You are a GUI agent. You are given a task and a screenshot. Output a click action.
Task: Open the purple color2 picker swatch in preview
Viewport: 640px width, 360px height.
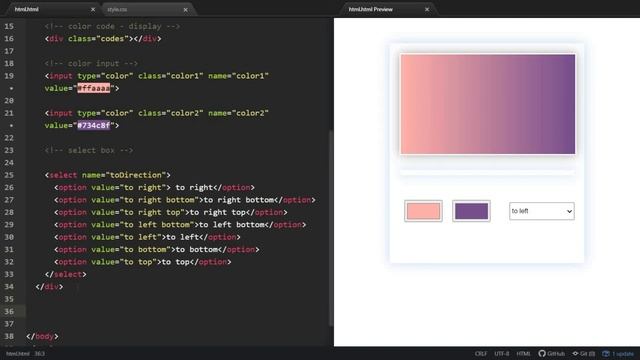click(x=471, y=211)
